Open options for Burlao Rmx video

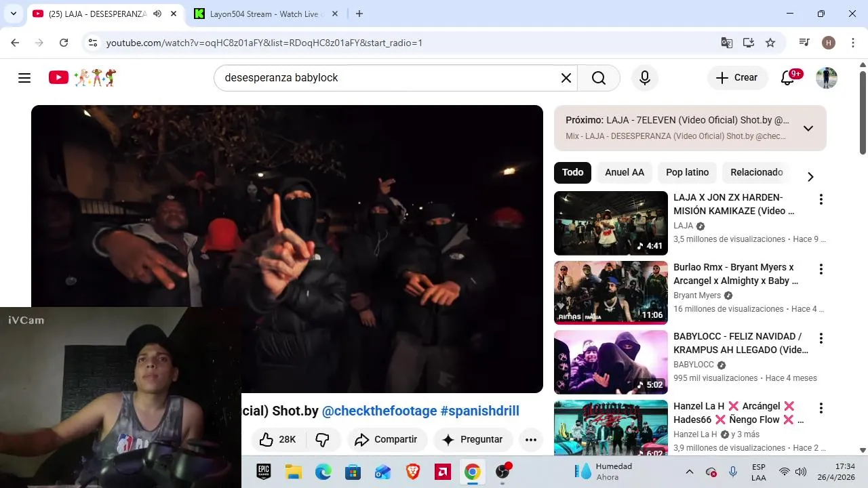(821, 269)
